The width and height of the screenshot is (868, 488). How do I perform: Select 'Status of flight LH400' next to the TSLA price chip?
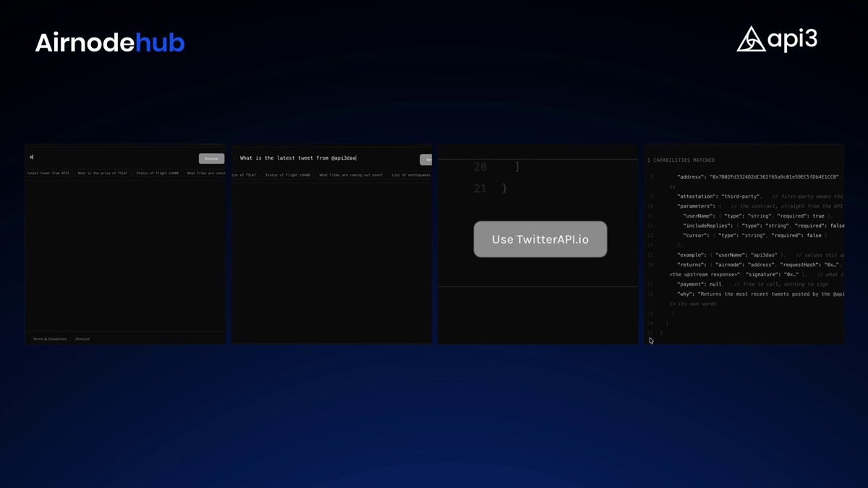pyautogui.click(x=157, y=174)
